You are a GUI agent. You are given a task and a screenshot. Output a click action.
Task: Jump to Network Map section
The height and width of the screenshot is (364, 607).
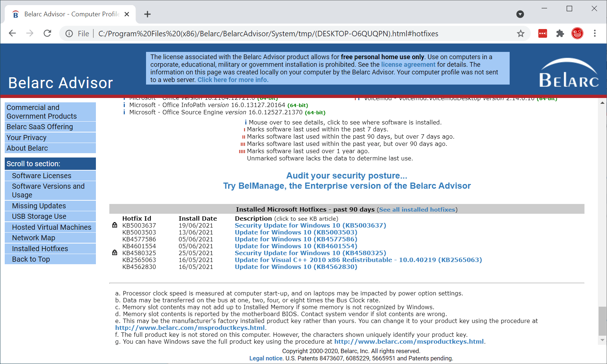(x=50, y=238)
